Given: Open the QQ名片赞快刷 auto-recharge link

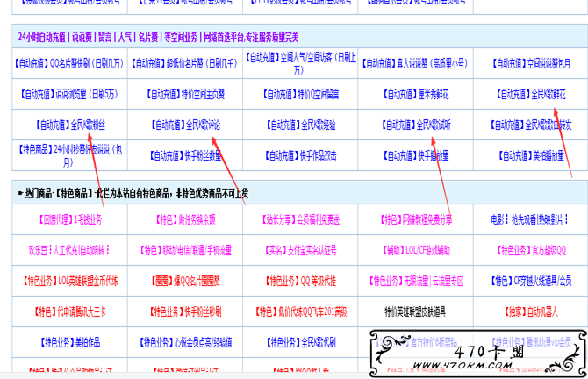Looking at the screenshot, I should pyautogui.click(x=69, y=64).
